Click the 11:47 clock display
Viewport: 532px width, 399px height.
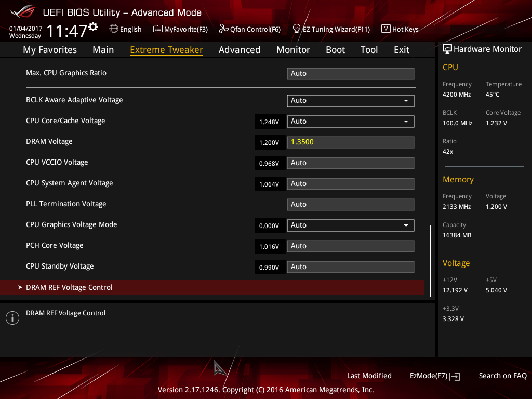click(66, 31)
